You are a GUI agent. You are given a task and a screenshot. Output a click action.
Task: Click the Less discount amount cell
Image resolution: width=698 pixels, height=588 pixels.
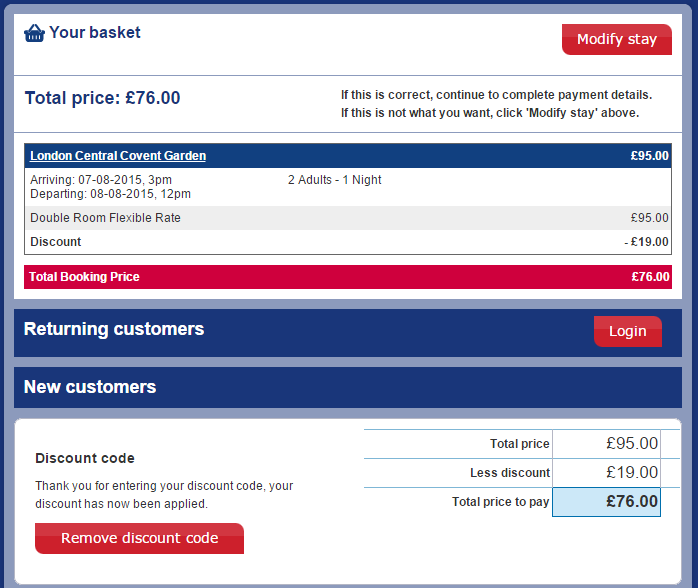click(606, 473)
